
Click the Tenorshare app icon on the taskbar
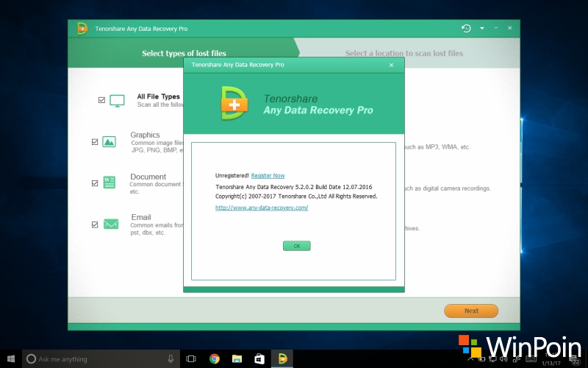click(x=282, y=358)
